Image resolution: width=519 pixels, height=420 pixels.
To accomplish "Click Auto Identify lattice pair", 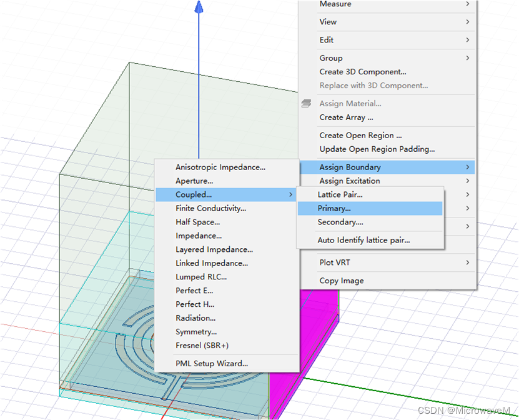I will [370, 240].
